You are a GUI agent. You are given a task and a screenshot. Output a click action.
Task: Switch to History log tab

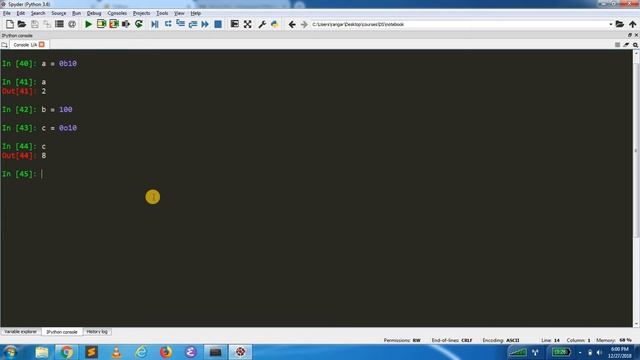97,332
